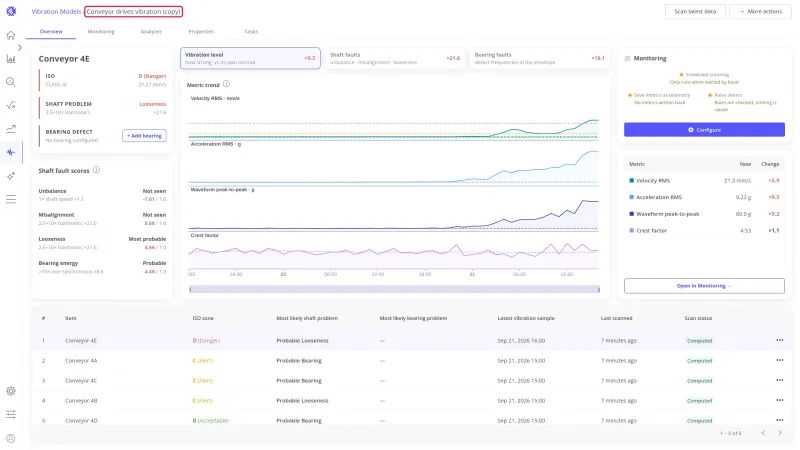Click the Waveform peak-to-peak legend swatch

(632, 214)
